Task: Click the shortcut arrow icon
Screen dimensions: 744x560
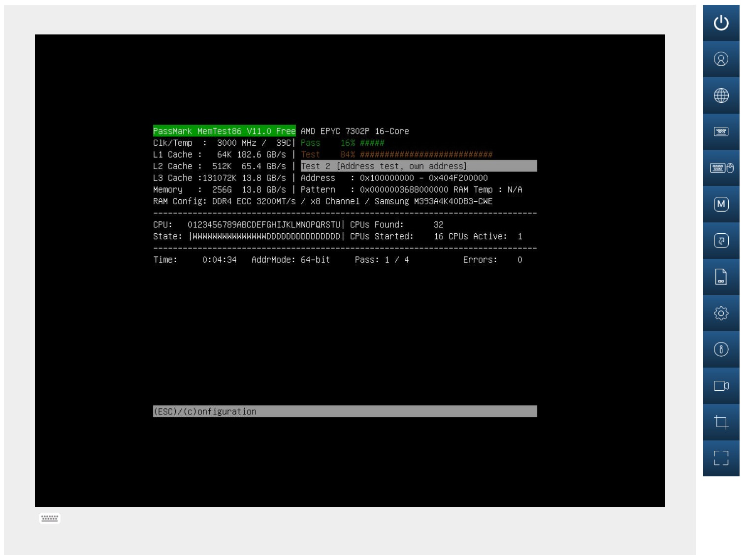Action: 721,241
